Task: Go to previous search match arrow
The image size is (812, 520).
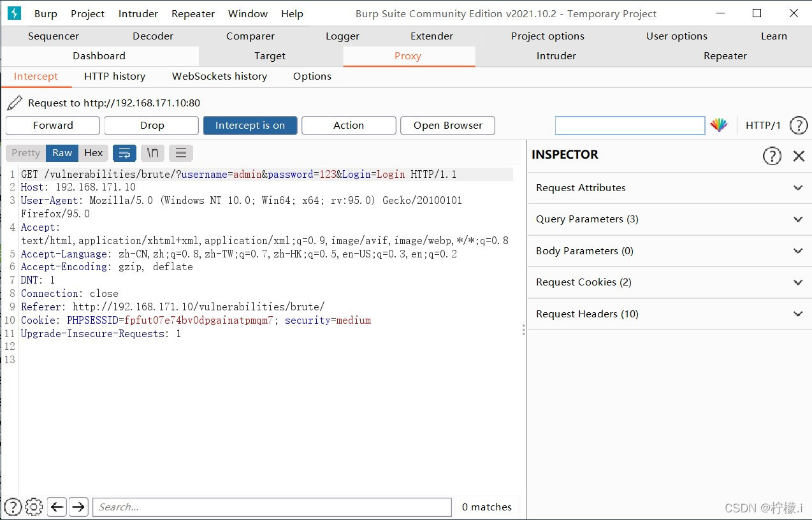Action: tap(57, 507)
